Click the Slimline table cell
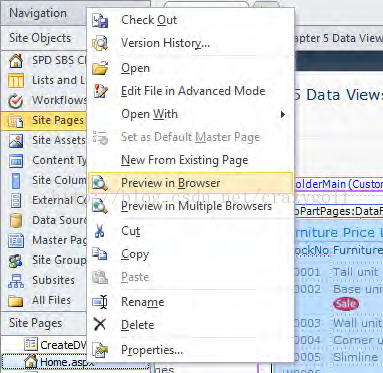The image size is (383, 373). point(356,357)
